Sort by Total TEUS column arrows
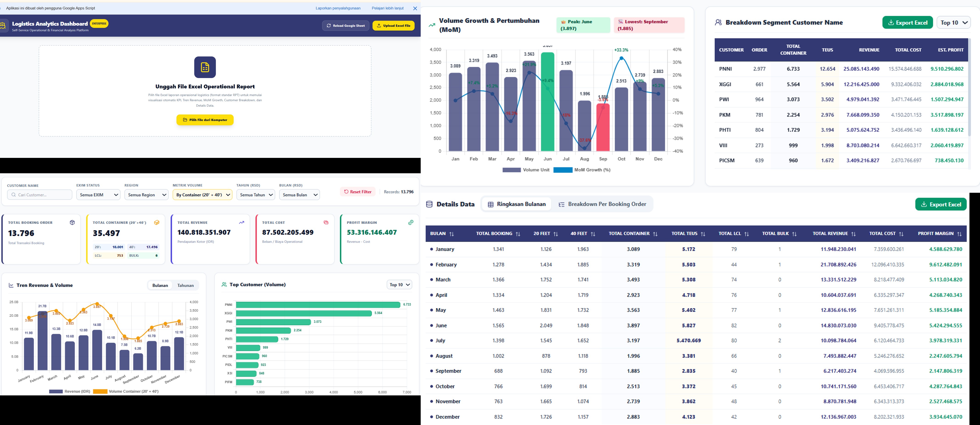Screen dimensions: 980x425 [x=703, y=234]
